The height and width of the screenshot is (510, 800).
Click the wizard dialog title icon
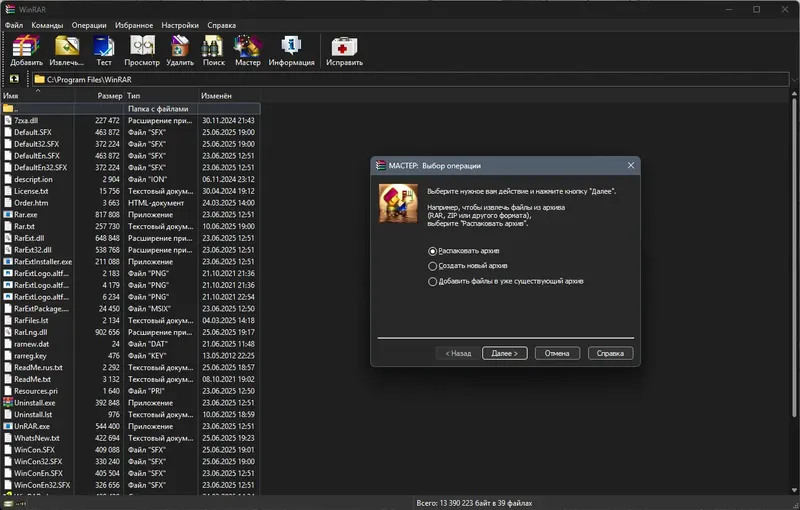point(380,165)
